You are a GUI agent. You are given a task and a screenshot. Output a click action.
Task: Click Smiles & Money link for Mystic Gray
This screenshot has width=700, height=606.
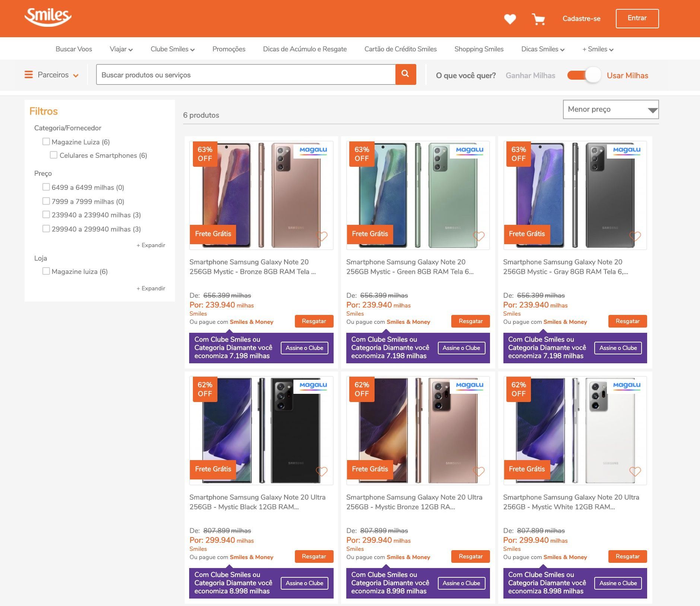coord(565,322)
